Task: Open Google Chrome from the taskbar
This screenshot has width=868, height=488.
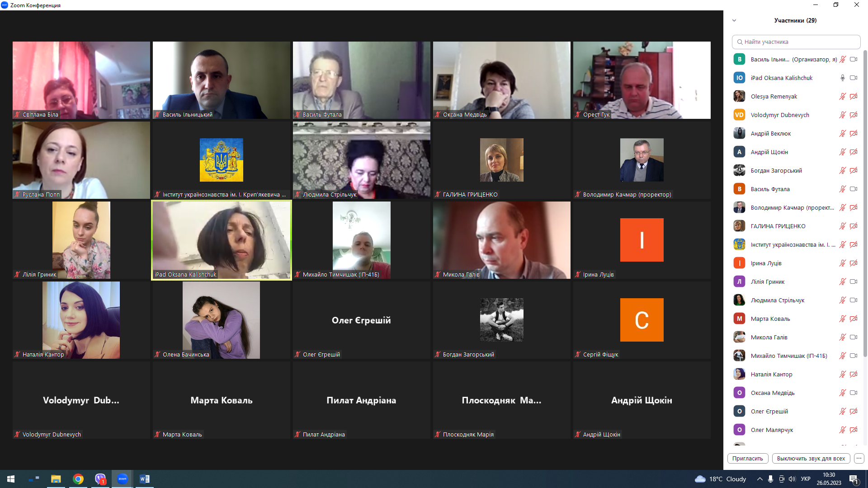Action: coord(78,479)
